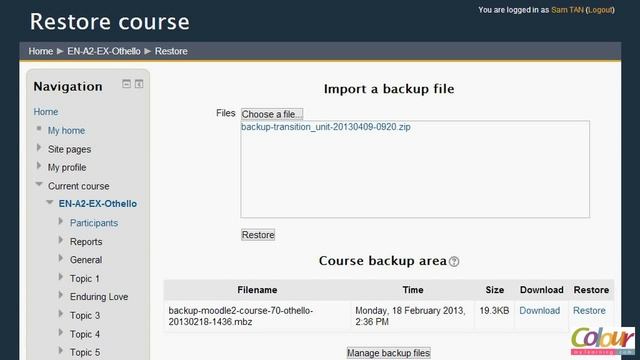This screenshot has width=640, height=360.
Task: Select Topic 1 in the navigation tree
Action: coord(85,279)
